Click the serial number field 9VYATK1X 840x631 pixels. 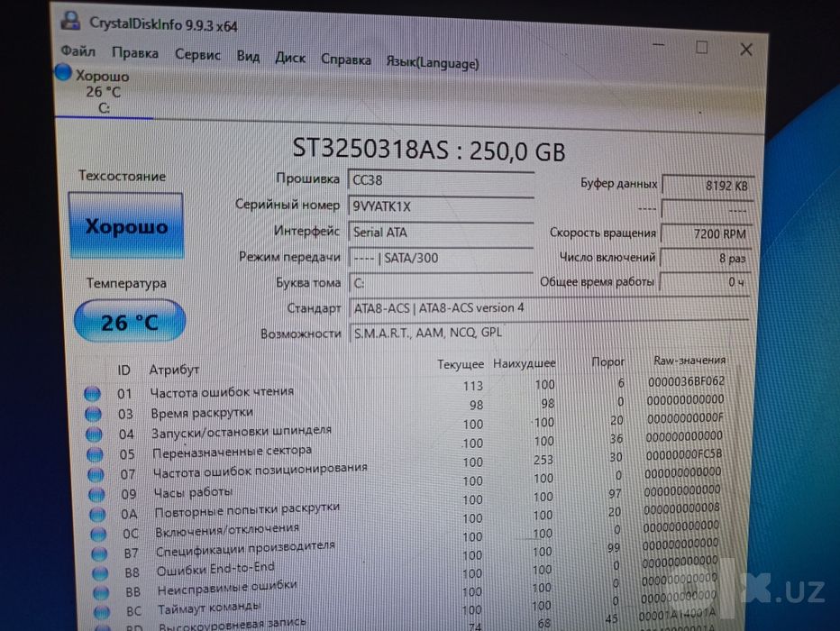441,206
